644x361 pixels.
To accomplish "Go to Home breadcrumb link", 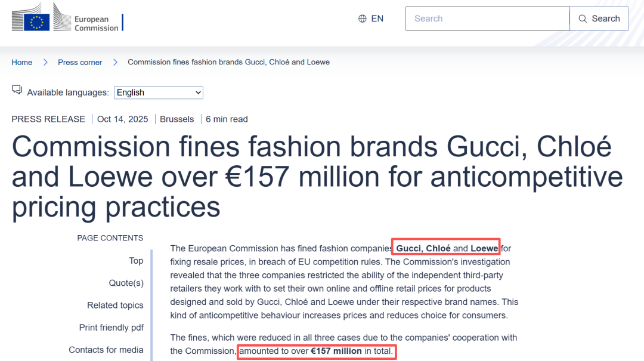I will [x=22, y=62].
